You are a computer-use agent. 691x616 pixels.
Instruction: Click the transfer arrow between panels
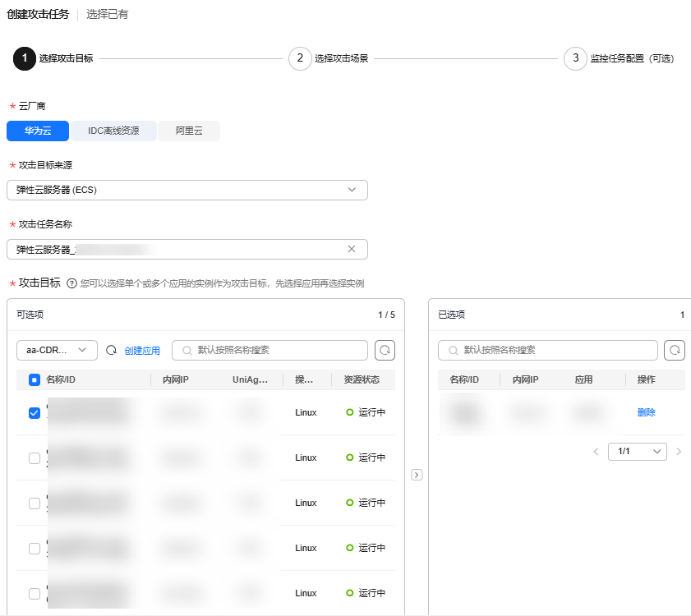pos(417,475)
